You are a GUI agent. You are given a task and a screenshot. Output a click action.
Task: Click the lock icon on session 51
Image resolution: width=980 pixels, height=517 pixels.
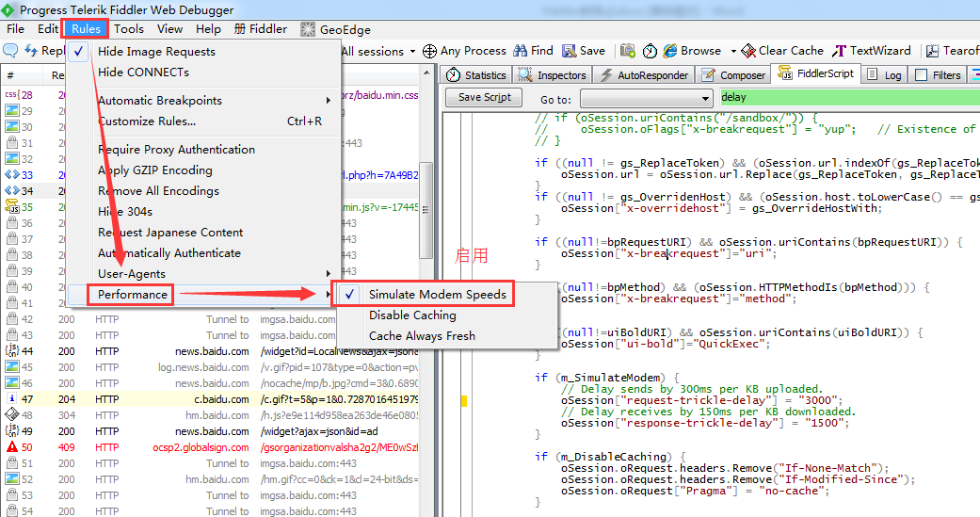[12, 463]
